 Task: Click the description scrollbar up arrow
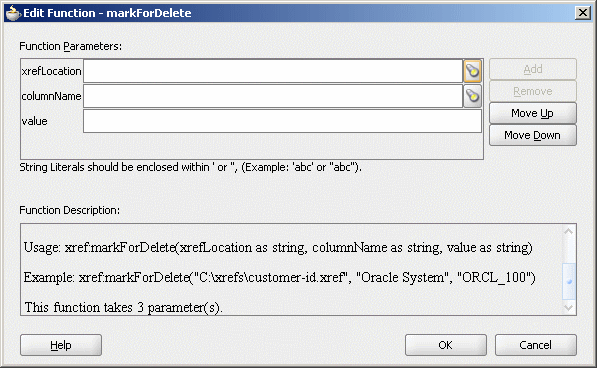point(569,231)
